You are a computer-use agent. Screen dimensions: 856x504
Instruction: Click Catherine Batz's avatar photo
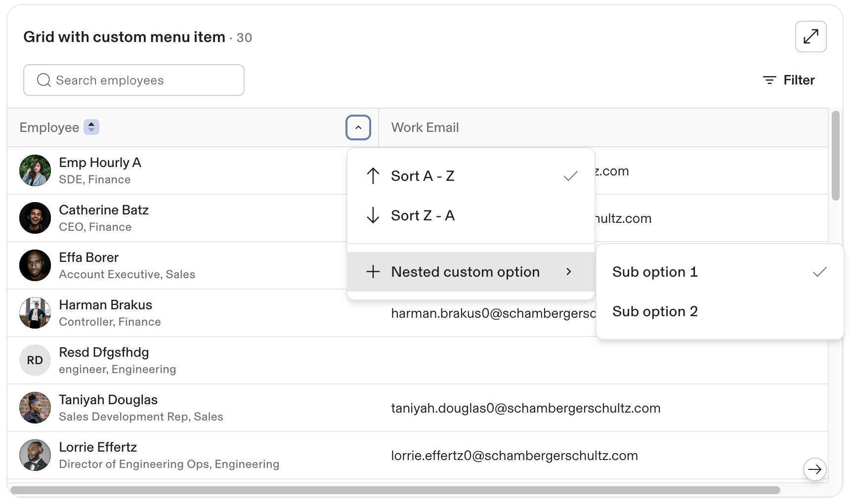pyautogui.click(x=35, y=218)
